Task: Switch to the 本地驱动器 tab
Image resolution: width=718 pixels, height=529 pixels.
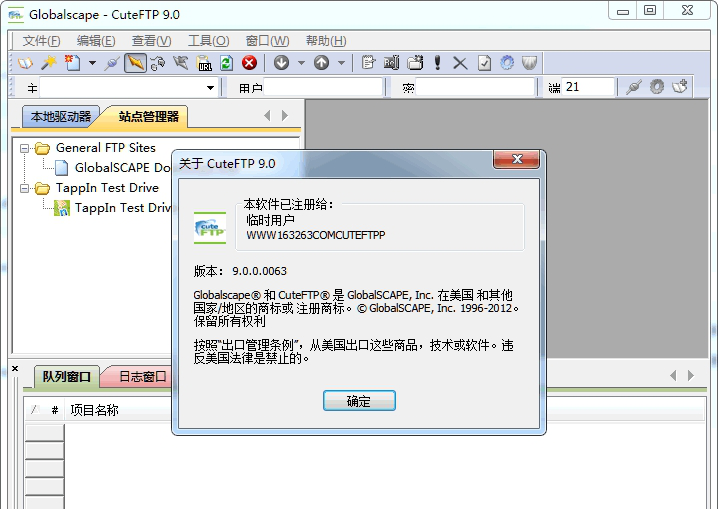Action: [x=60, y=116]
